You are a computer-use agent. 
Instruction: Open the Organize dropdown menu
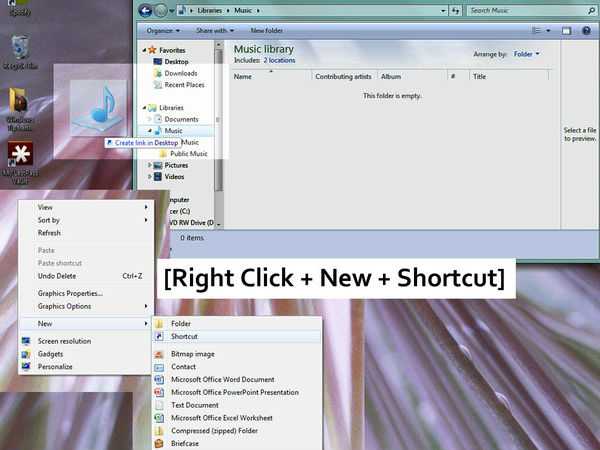tap(166, 31)
